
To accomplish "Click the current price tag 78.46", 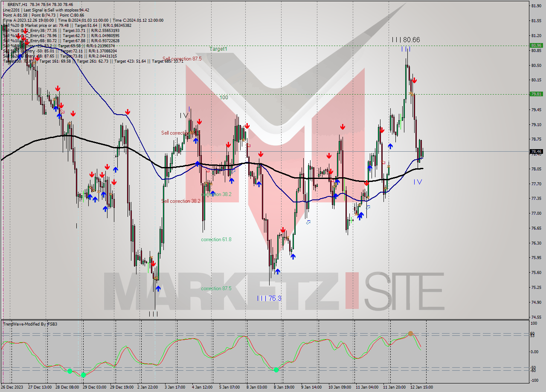I will click(536, 151).
